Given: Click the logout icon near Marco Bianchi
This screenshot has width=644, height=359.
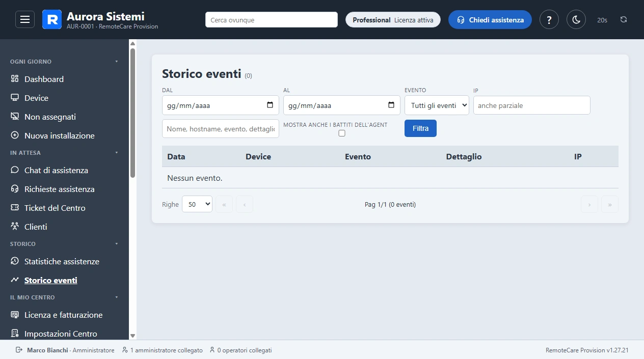Looking at the screenshot, I should [19, 350].
